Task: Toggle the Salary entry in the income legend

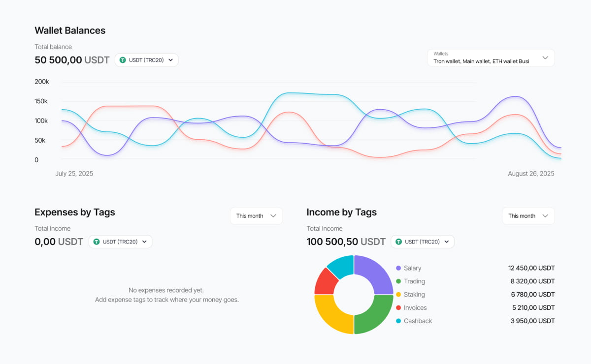Action: (411, 268)
